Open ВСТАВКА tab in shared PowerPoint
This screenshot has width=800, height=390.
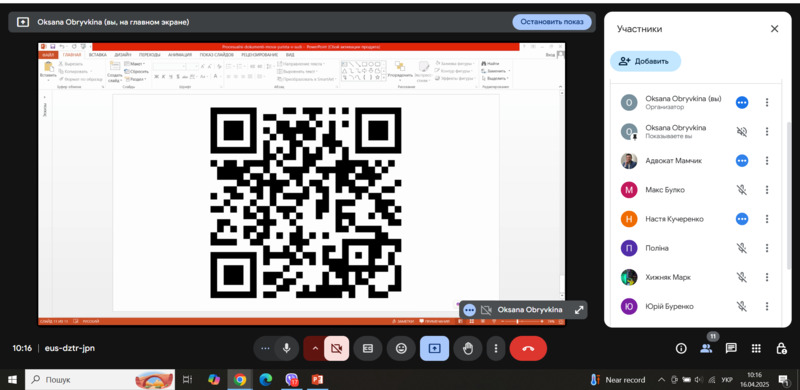click(x=97, y=55)
